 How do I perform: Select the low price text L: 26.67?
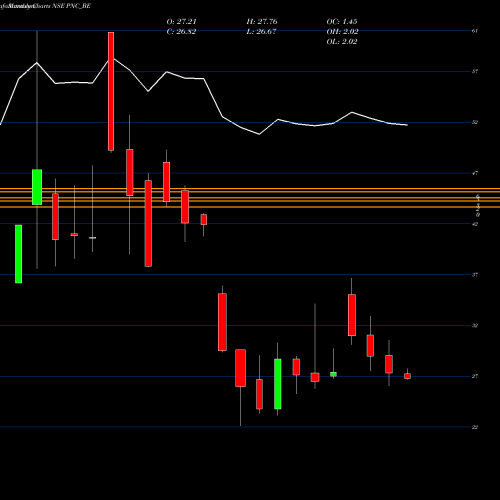(x=261, y=32)
